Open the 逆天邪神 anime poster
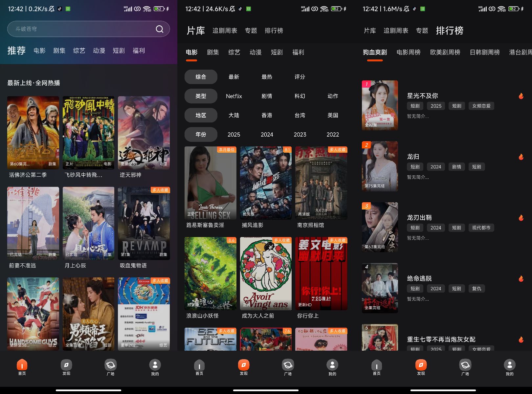532x394 pixels. click(x=144, y=133)
